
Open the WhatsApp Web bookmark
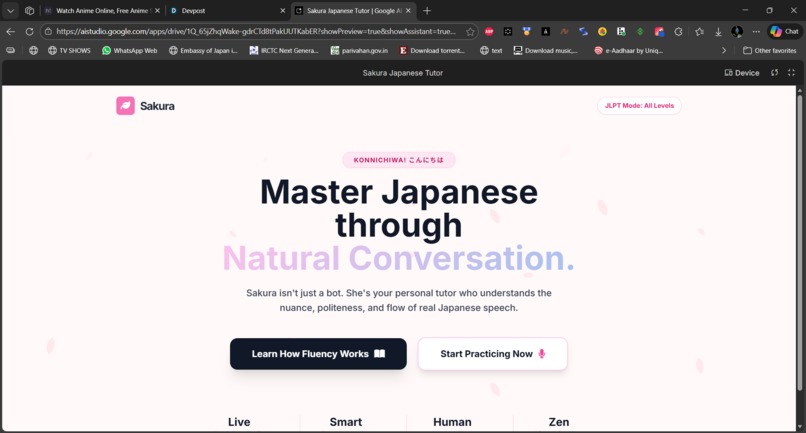[130, 50]
